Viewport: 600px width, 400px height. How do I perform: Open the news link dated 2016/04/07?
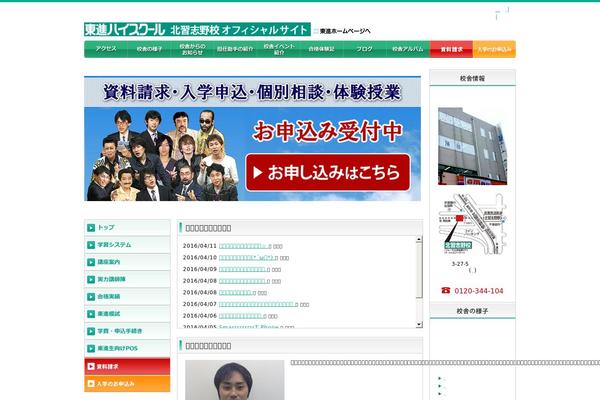[x=258, y=304]
